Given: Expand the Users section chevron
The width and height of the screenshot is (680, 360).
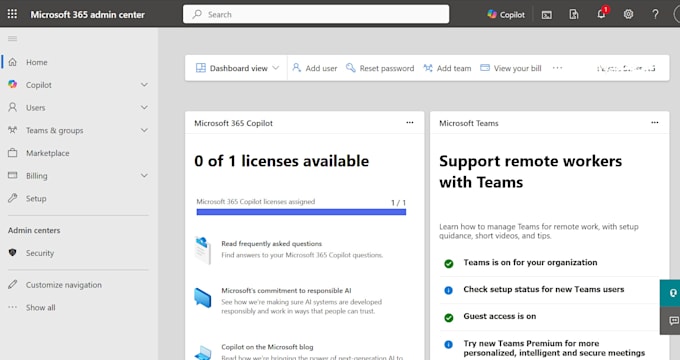Looking at the screenshot, I should point(144,108).
